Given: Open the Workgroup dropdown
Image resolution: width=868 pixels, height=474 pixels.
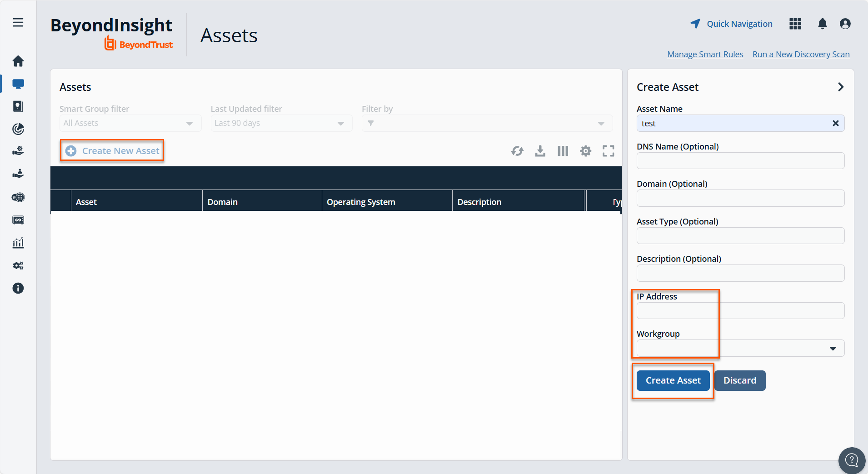Looking at the screenshot, I should coord(833,348).
